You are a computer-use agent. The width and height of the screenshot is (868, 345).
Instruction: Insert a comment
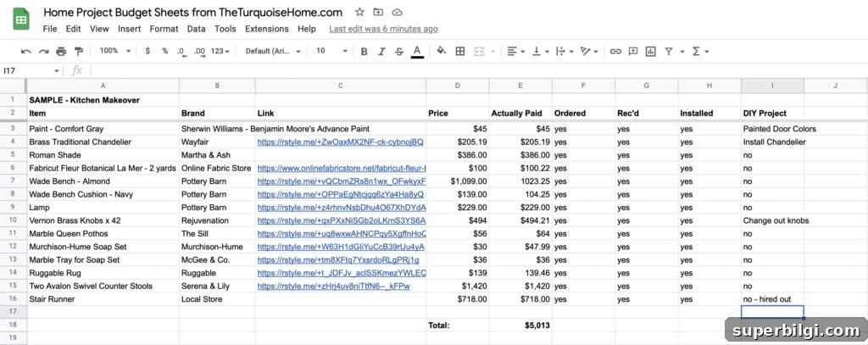(632, 52)
